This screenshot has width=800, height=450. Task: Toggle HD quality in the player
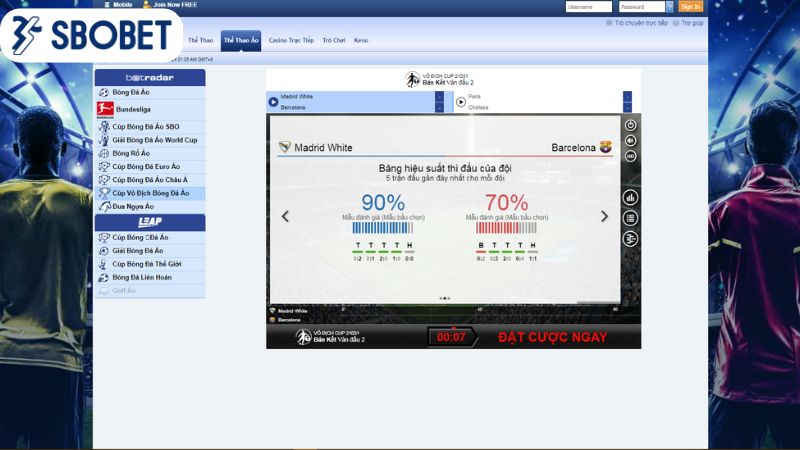[631, 156]
